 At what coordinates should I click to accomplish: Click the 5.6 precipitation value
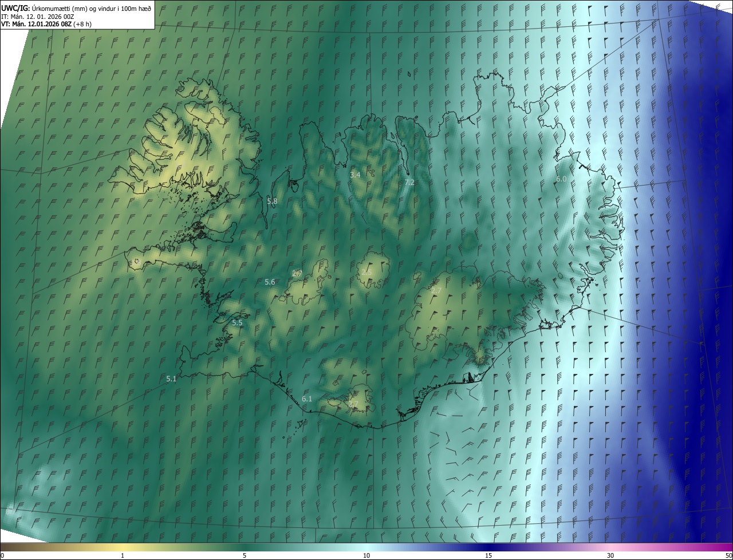(x=270, y=282)
